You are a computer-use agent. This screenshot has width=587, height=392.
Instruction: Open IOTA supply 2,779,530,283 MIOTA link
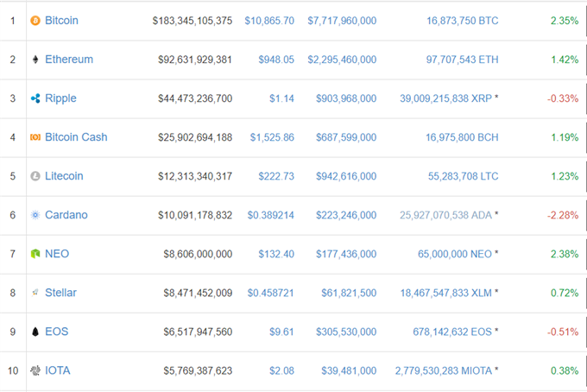[444, 371]
